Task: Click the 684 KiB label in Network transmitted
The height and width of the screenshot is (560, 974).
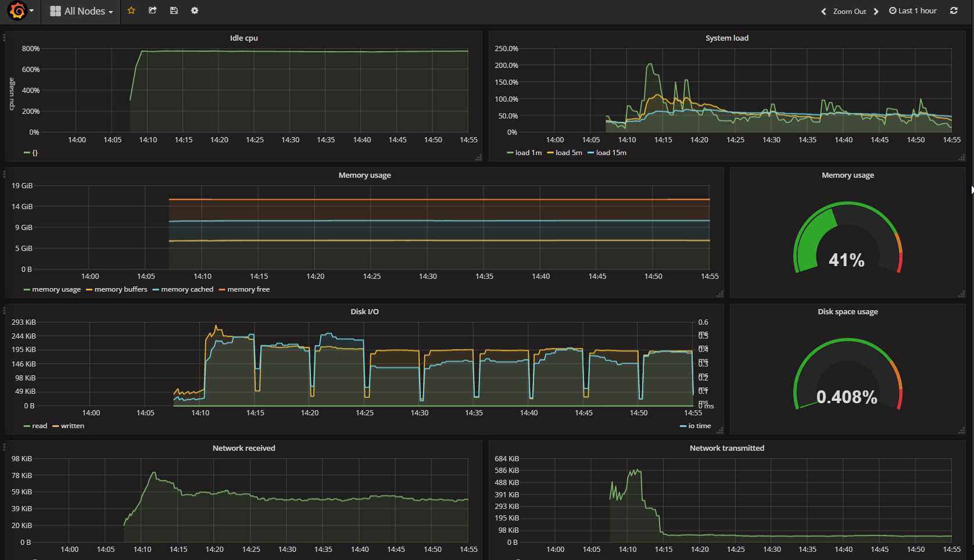Action: 507,459
